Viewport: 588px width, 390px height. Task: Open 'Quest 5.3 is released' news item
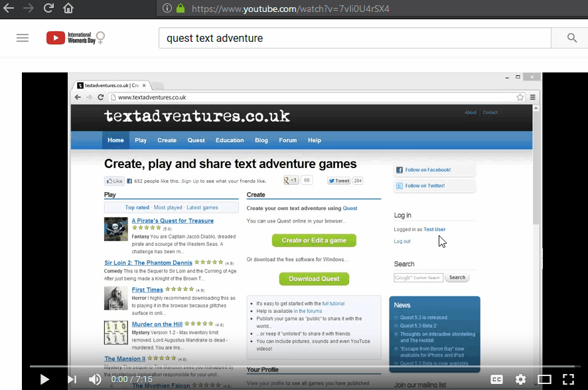pos(423,318)
